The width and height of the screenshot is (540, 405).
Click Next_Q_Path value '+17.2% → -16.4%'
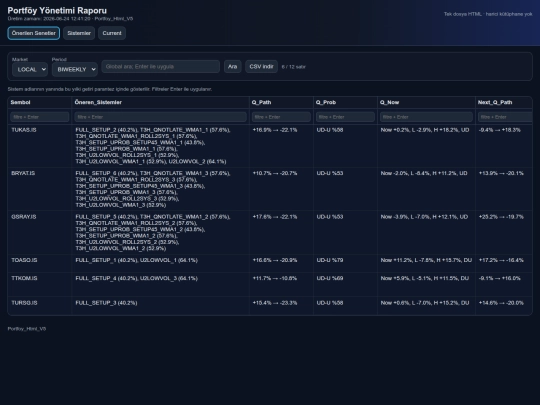(501, 260)
